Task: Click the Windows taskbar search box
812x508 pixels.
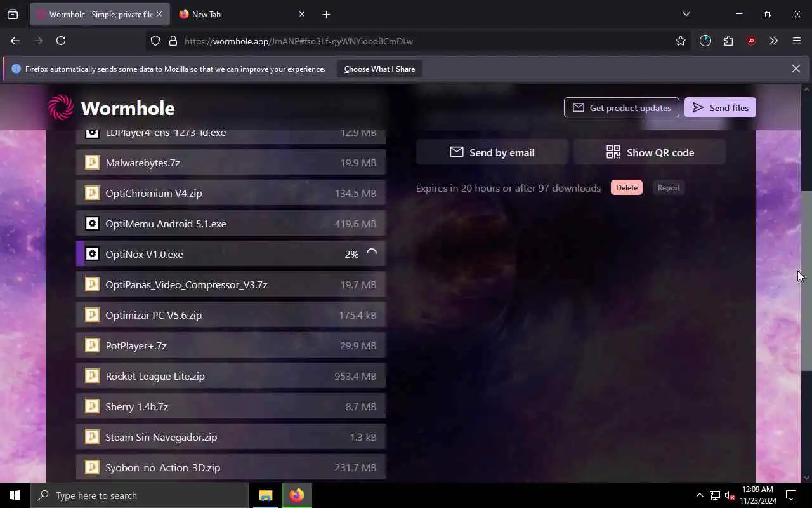Action: click(140, 495)
